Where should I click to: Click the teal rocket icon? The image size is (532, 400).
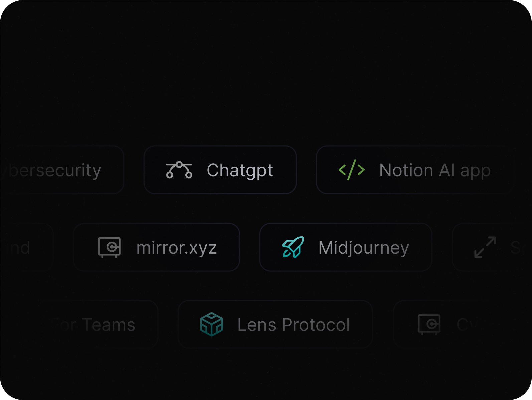coord(293,247)
